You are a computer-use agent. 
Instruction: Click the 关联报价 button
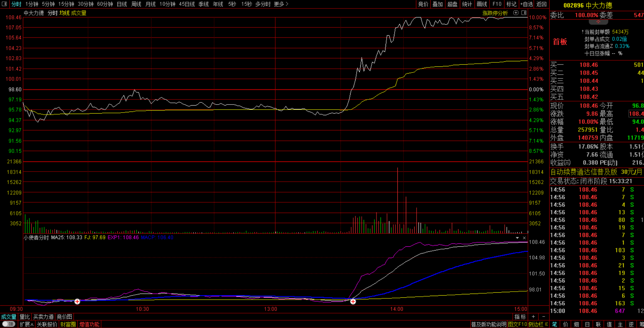pos(47,324)
